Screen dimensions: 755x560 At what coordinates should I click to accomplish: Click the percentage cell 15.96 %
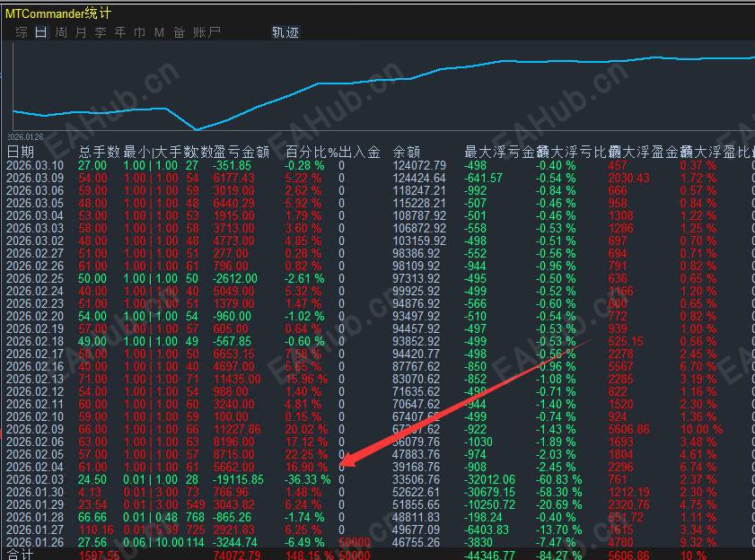coord(306,379)
